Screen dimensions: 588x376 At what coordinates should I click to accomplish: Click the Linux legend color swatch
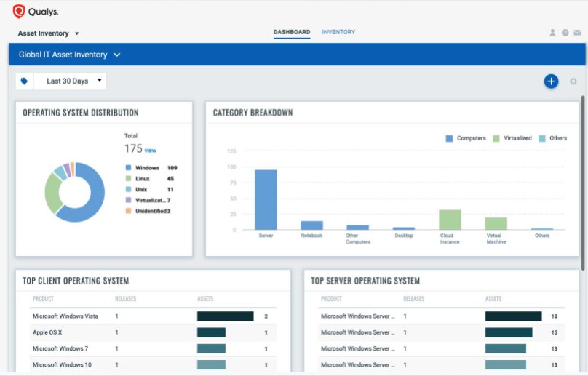[x=128, y=178]
